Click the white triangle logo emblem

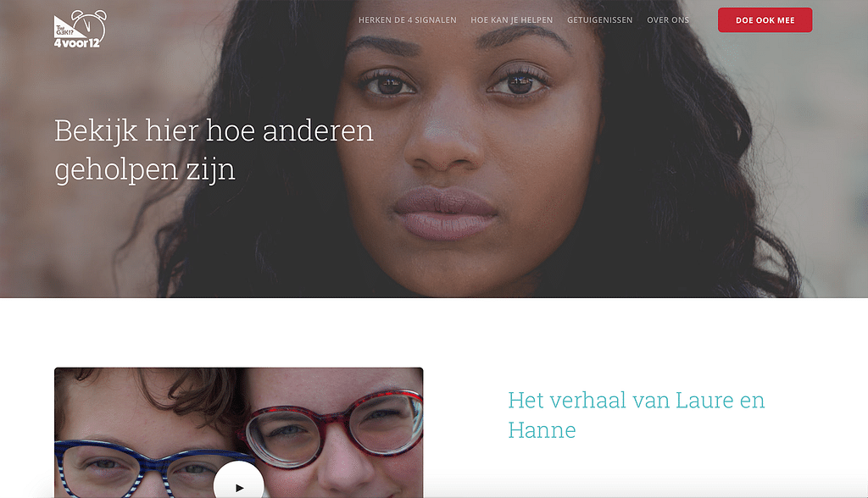tap(68, 27)
